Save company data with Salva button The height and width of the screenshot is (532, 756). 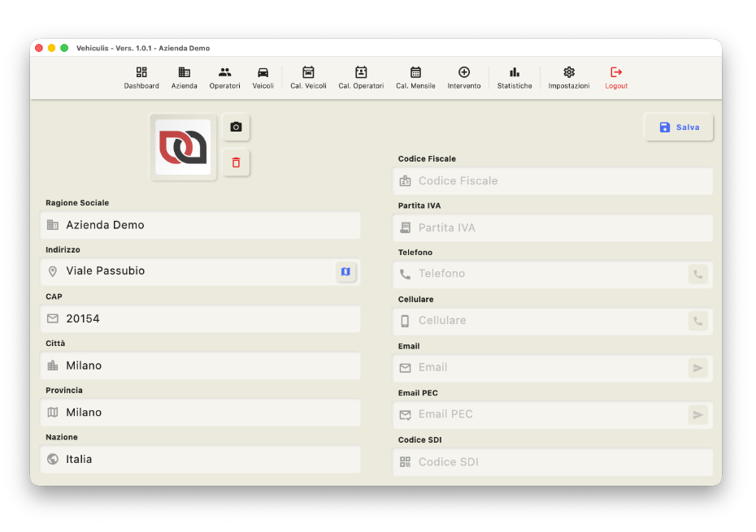click(679, 128)
